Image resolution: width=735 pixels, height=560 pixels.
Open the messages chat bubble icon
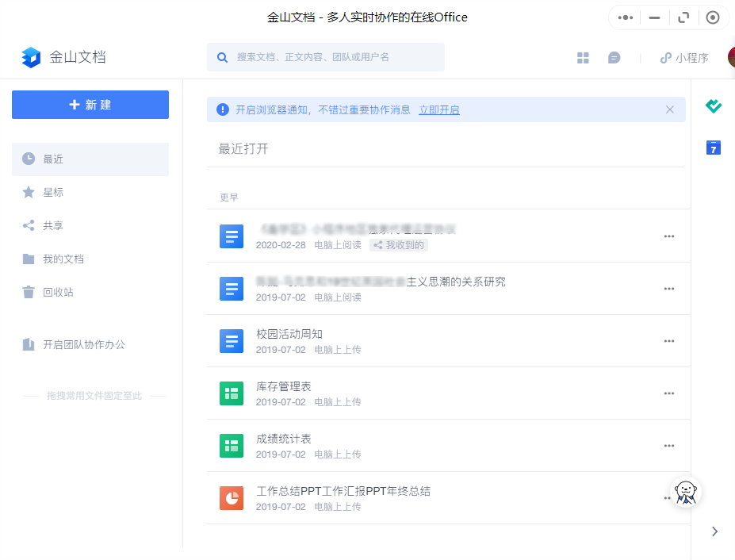click(614, 58)
